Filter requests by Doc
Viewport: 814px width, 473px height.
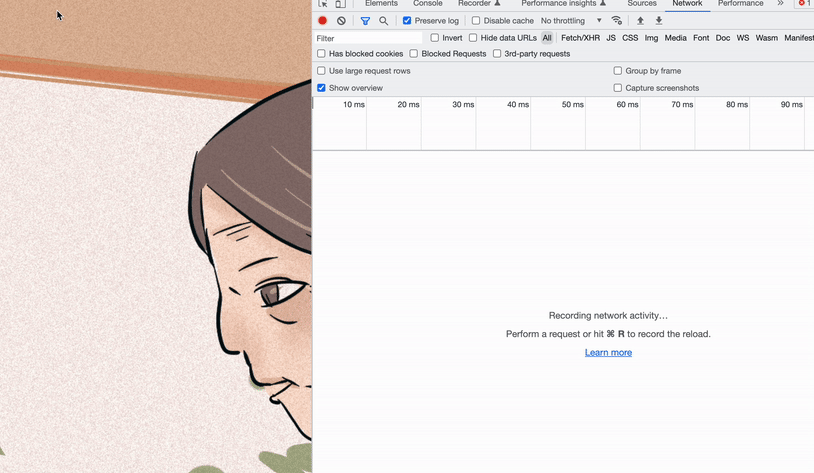(723, 38)
